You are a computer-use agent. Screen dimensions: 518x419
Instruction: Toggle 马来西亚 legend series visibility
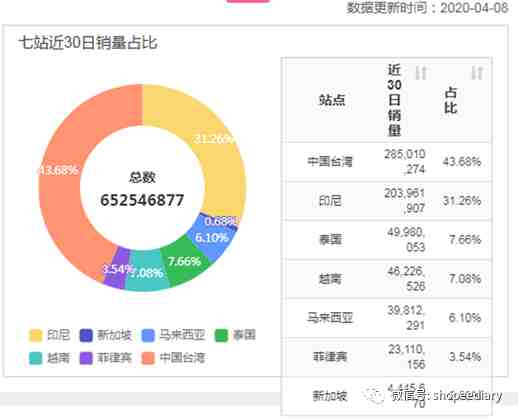tap(173, 335)
